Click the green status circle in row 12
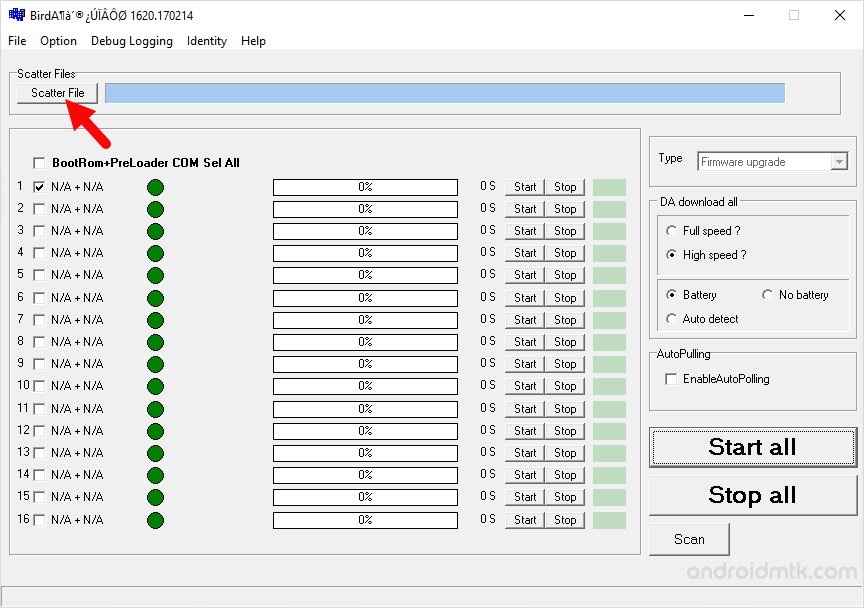The image size is (864, 608). coord(155,431)
